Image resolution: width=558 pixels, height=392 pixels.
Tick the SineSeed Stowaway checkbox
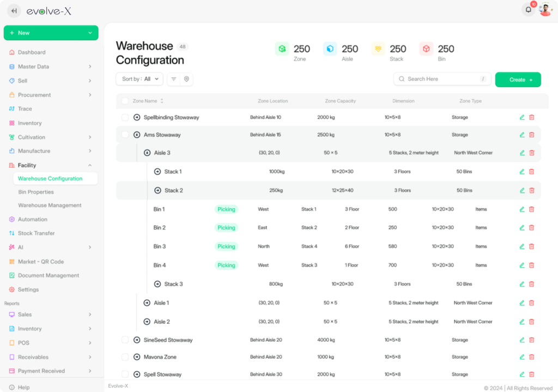pos(125,340)
